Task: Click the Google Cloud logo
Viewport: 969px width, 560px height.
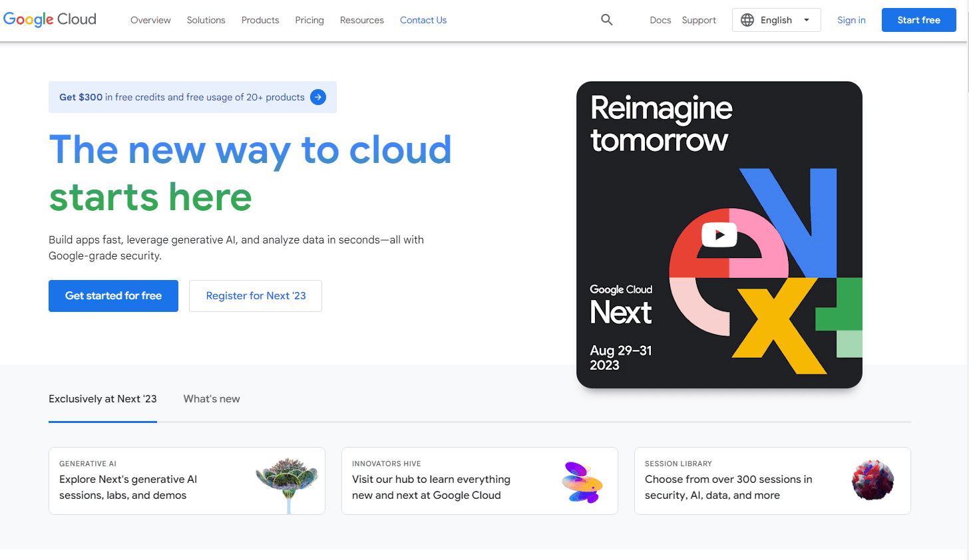Action: point(50,19)
